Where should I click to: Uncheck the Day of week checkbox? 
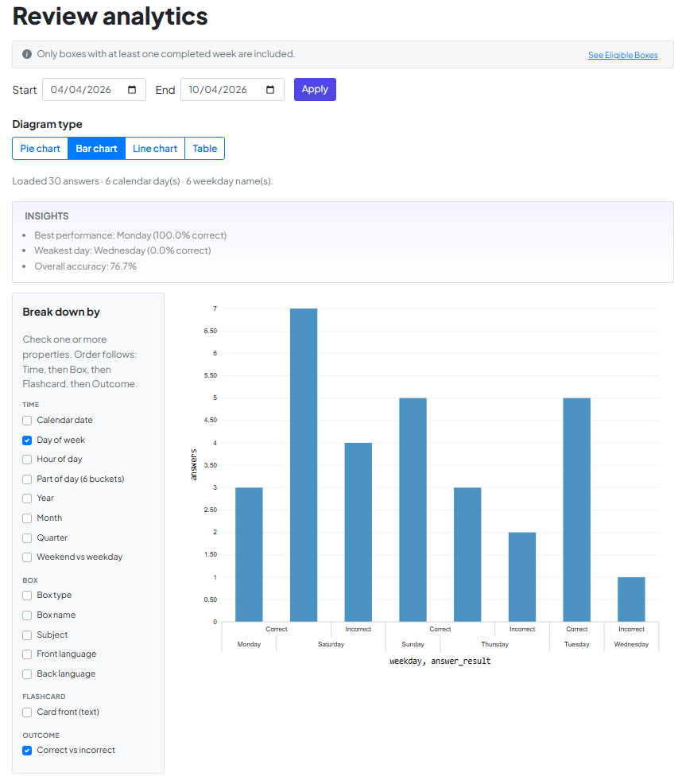coord(27,440)
